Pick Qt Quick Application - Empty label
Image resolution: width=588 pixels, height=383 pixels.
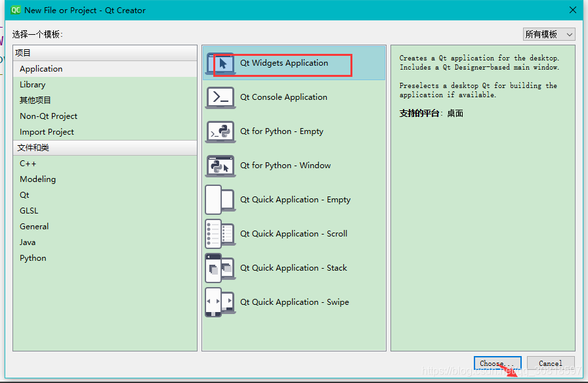point(295,200)
